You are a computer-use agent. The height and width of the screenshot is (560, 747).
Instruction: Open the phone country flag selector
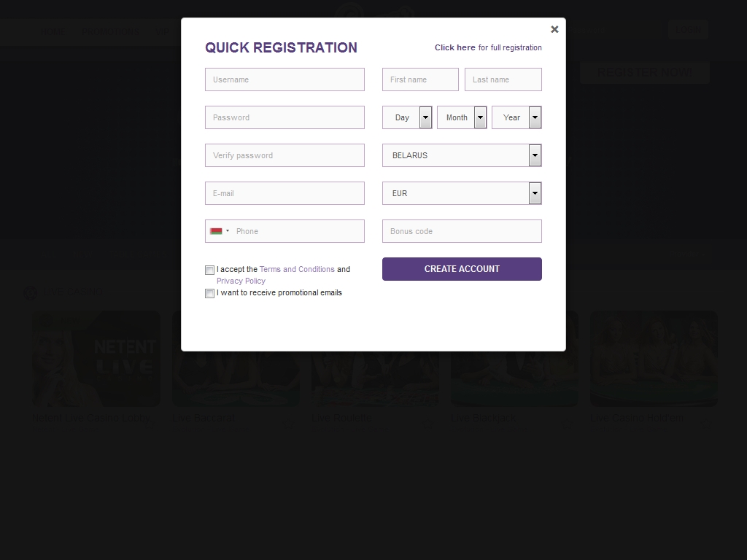pos(219,231)
